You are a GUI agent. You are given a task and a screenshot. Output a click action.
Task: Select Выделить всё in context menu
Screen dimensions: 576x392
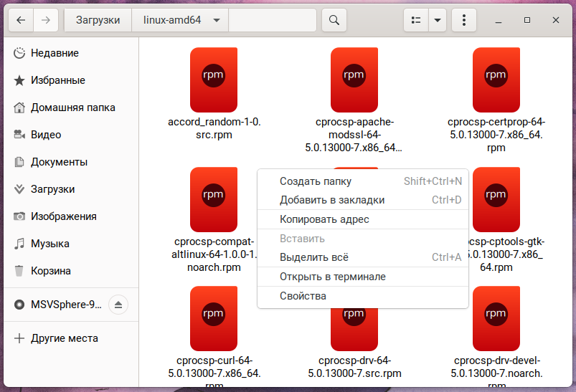[314, 257]
